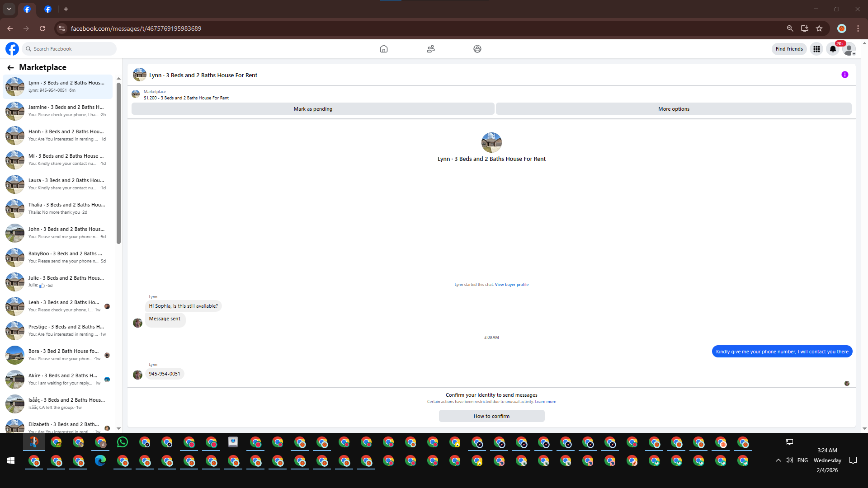868x488 pixels.
Task: Click the Facebook logo icon
Action: [x=12, y=49]
